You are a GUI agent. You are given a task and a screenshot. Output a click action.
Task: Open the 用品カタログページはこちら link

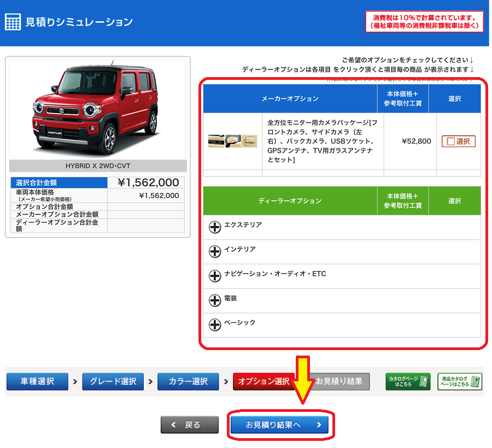[x=460, y=382]
